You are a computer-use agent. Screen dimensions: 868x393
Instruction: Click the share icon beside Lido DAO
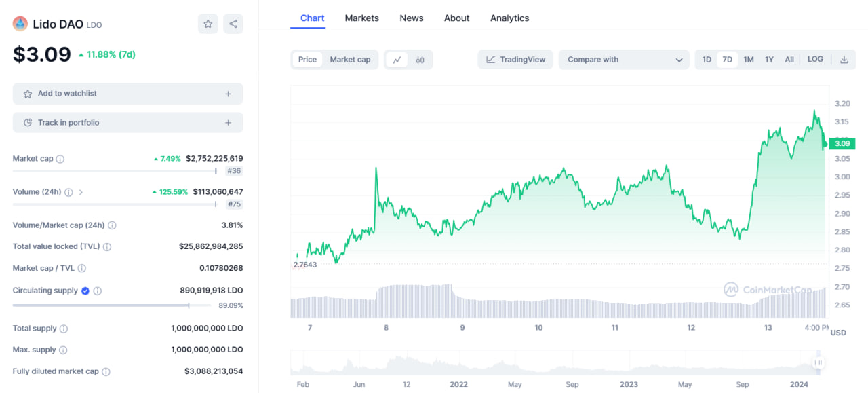click(x=233, y=24)
